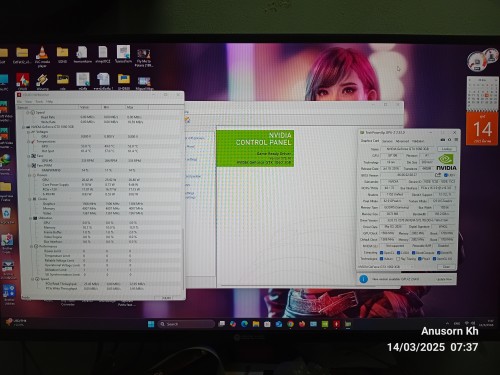Click the GPU-Z screenshot camera icon
Viewport: 500px width, 375px height.
tap(443, 140)
